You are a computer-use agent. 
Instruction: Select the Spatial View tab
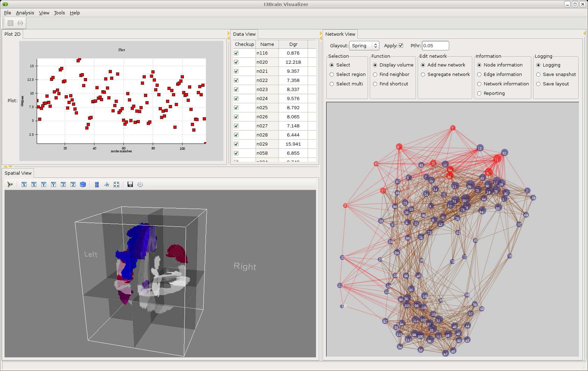coord(18,173)
